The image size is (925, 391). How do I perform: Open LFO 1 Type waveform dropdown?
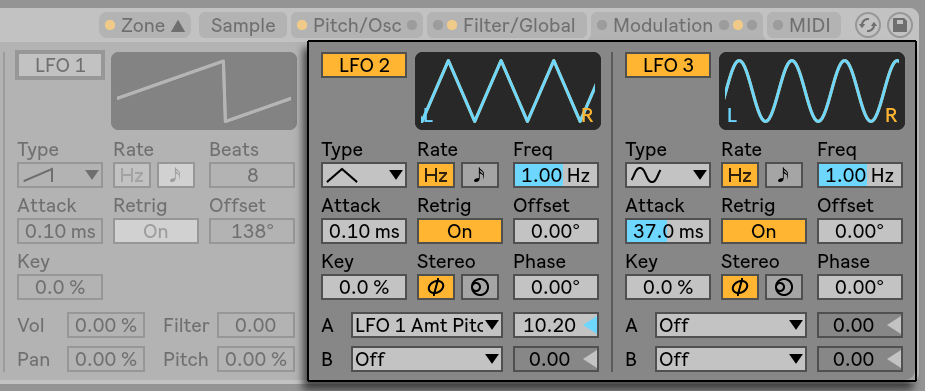tap(60, 175)
